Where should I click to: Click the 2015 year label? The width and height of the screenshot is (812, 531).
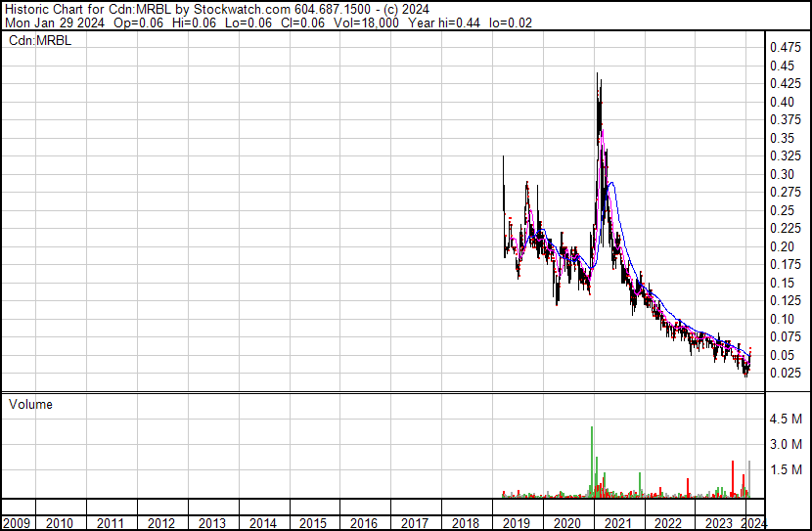(315, 523)
